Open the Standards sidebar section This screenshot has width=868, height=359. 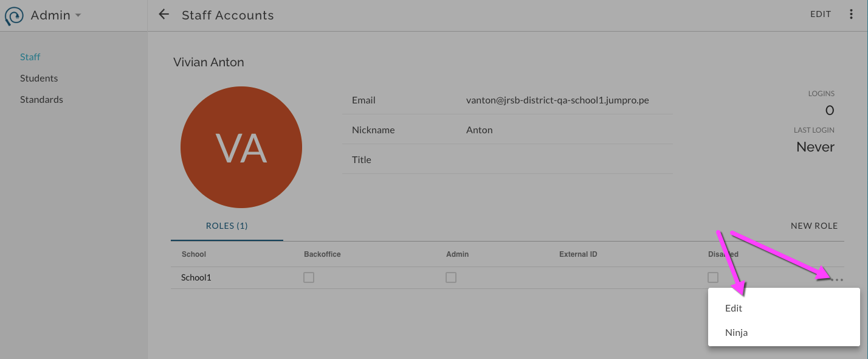click(x=41, y=100)
